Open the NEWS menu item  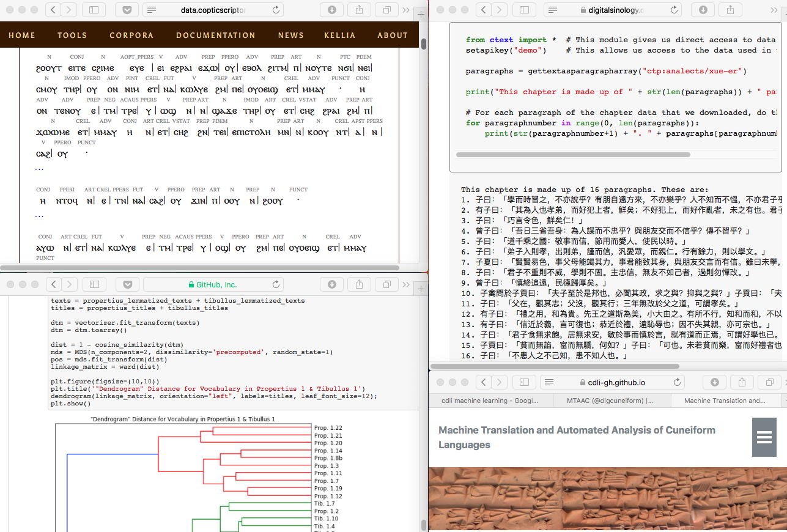291,35
